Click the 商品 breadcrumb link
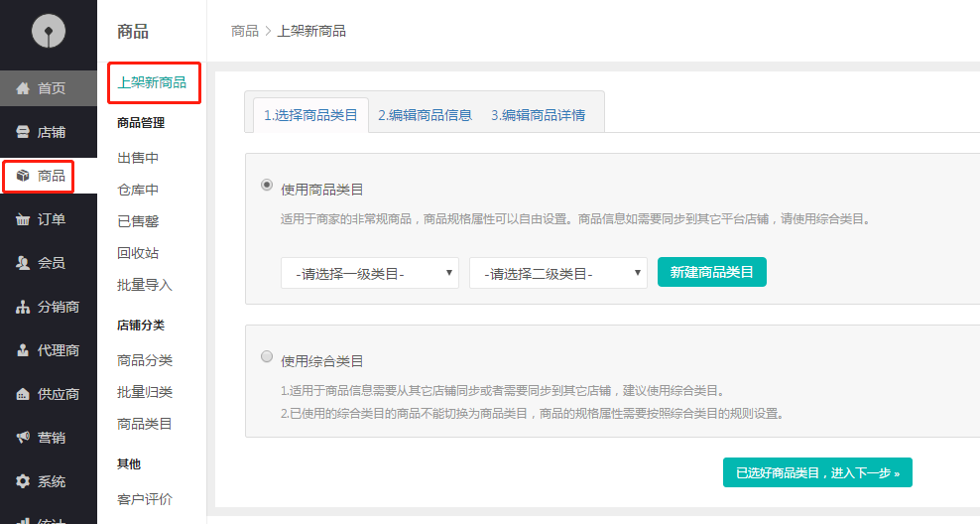Screen dimensions: 980x524 [244, 31]
